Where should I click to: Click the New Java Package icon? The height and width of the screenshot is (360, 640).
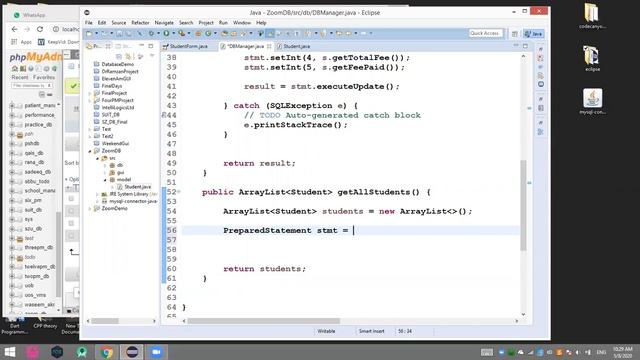click(x=198, y=33)
